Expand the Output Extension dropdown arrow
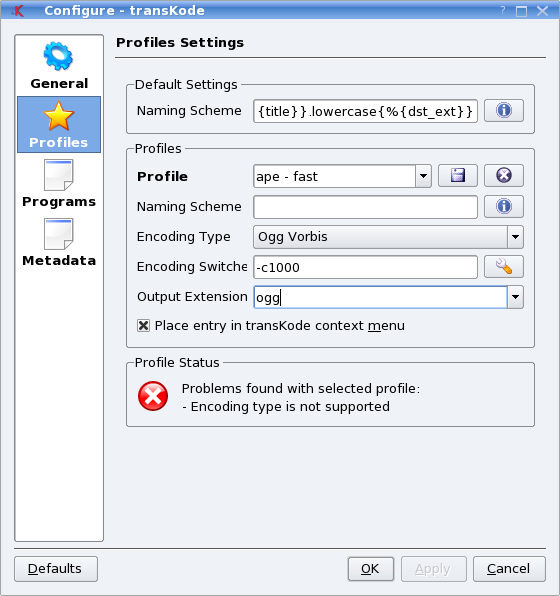The width and height of the screenshot is (560, 596). [516, 297]
